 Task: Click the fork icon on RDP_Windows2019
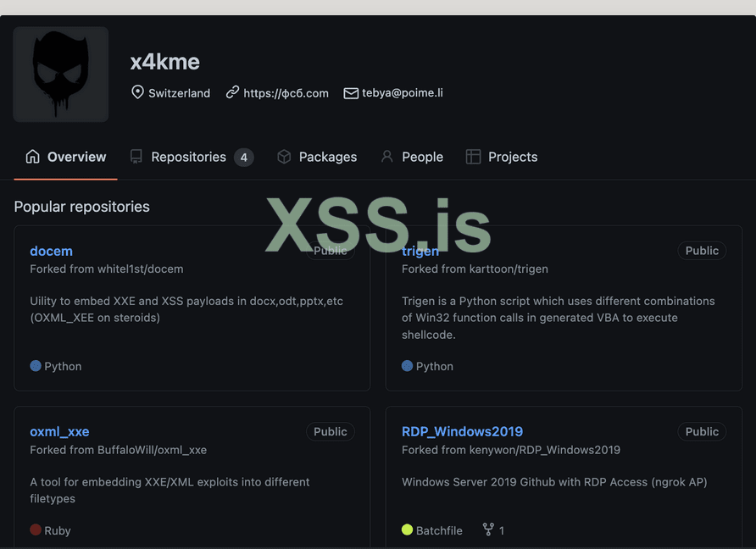pyautogui.click(x=488, y=530)
